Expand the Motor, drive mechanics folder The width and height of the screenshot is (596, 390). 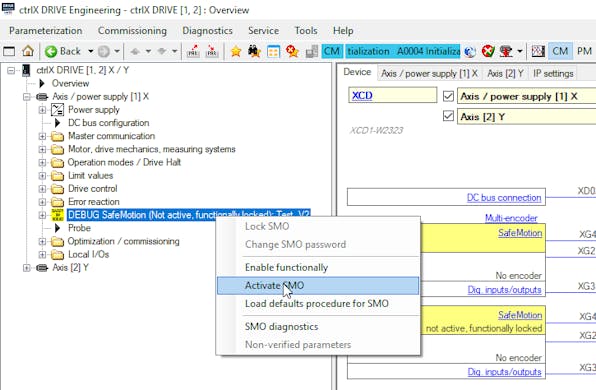coord(42,149)
